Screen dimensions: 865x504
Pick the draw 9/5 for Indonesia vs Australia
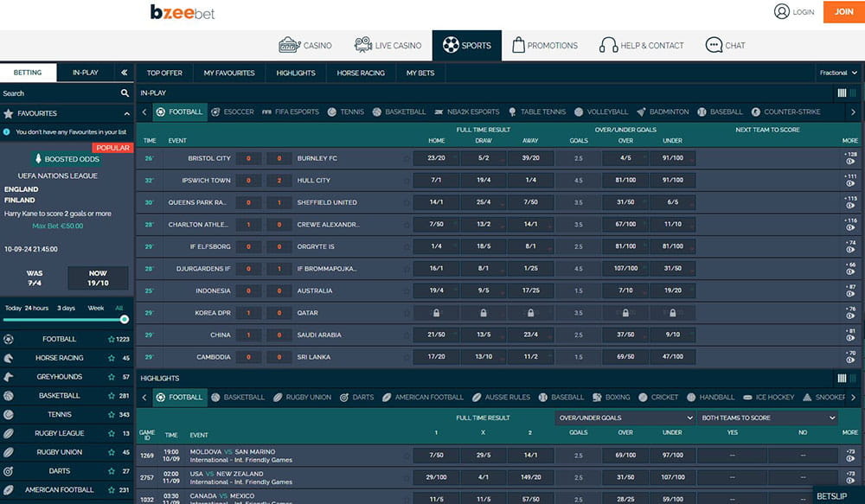pos(484,290)
